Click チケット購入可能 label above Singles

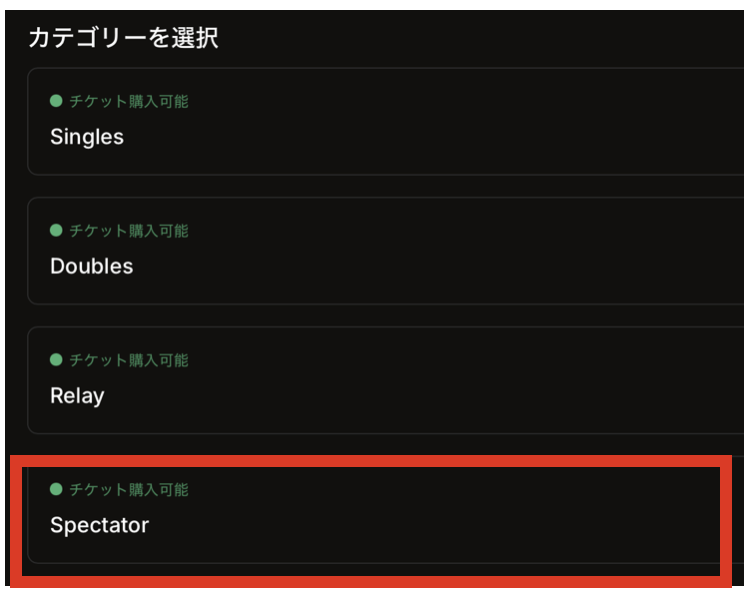click(x=128, y=101)
